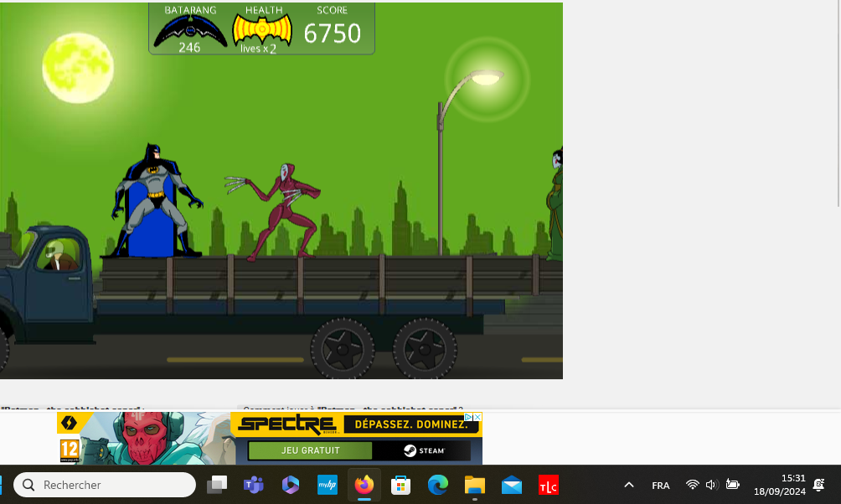Close the Spectre advertisement banner
The height and width of the screenshot is (504, 841).
pyautogui.click(x=477, y=417)
